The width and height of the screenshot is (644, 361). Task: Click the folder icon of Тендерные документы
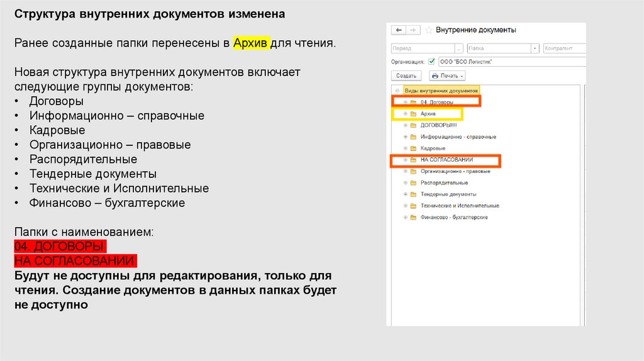pyautogui.click(x=414, y=194)
